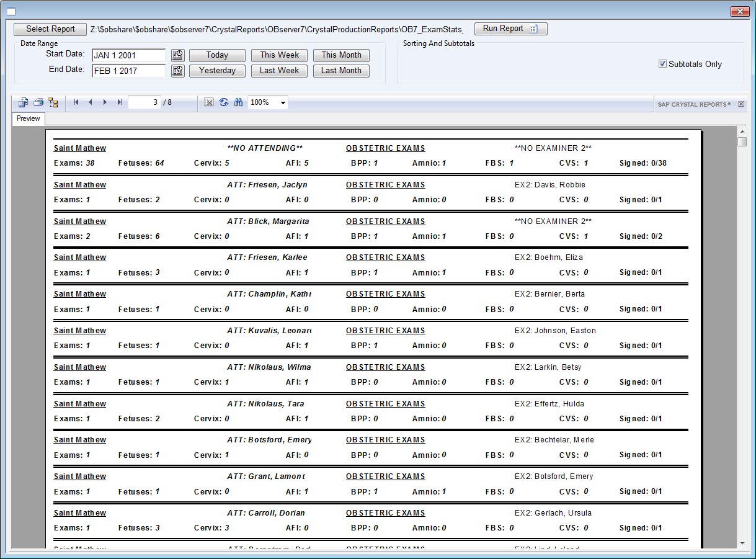The image size is (756, 559).
Task: Click ATT: Blick, Margarita
Action: (268, 221)
